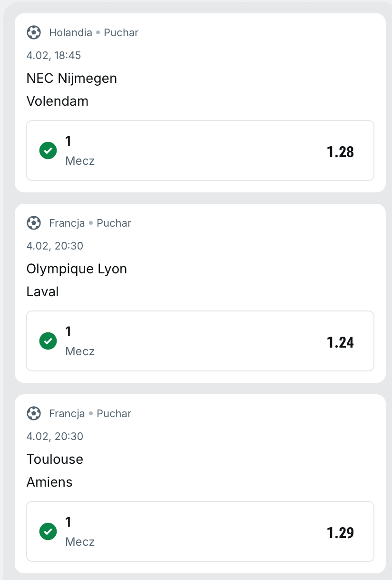
Task: Open the Toulouse team name
Action: click(x=55, y=459)
